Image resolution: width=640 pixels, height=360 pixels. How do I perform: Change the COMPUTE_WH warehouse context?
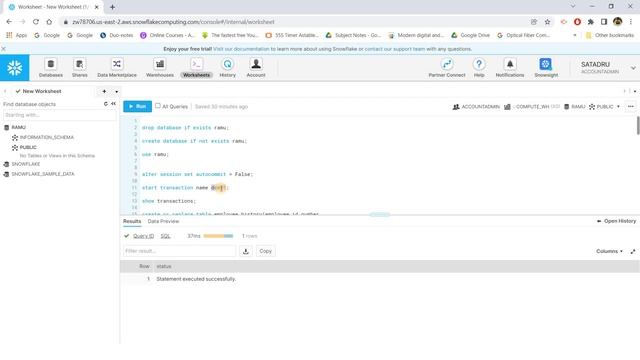pyautogui.click(x=532, y=107)
